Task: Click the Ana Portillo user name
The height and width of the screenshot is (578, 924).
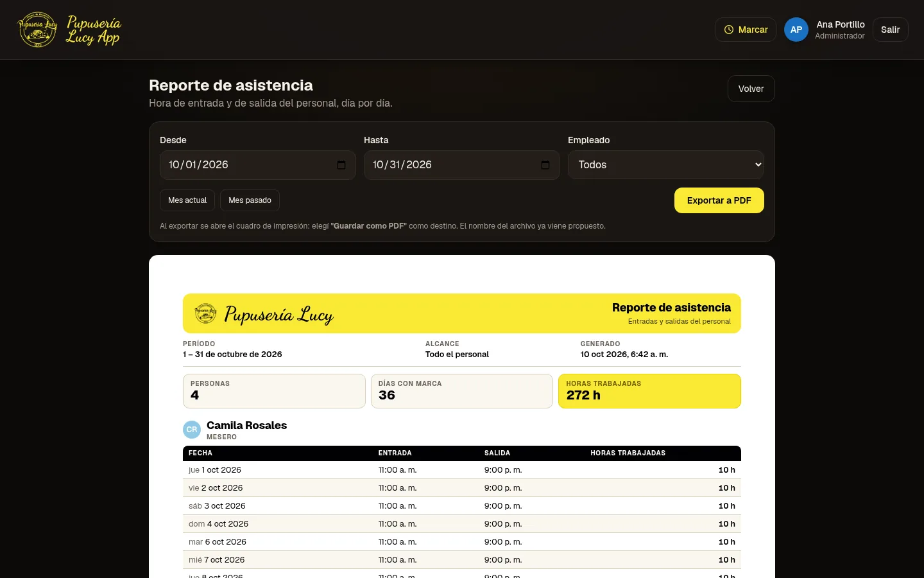Action: (841, 24)
